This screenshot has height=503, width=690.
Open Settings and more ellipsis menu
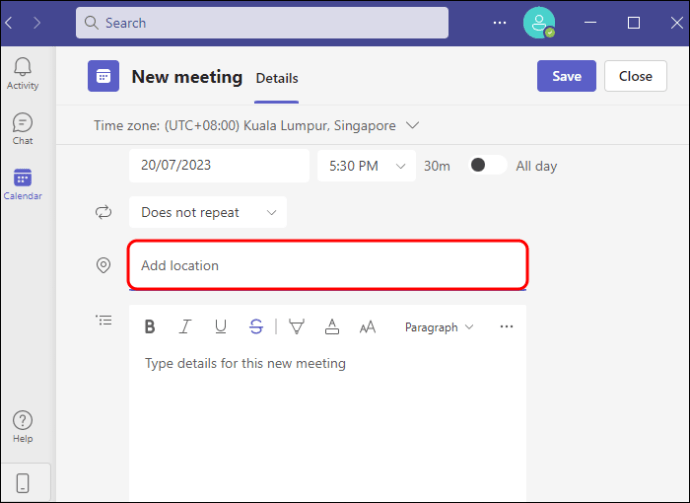(499, 23)
